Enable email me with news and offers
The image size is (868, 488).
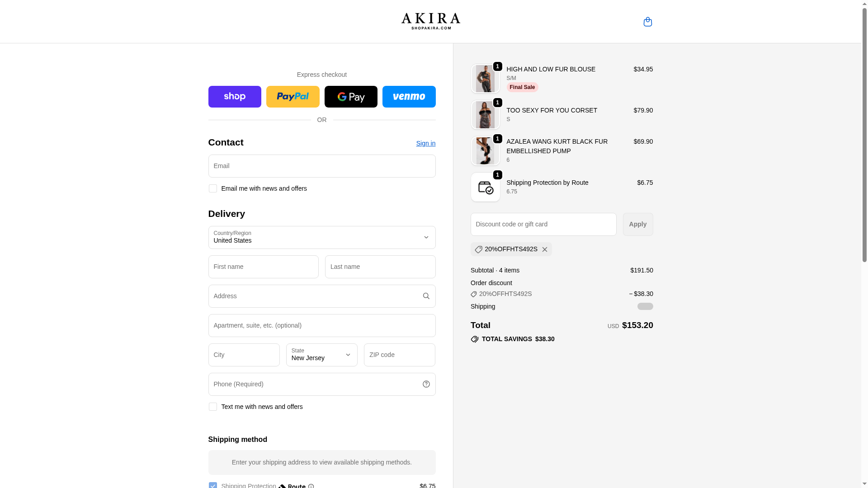point(213,188)
